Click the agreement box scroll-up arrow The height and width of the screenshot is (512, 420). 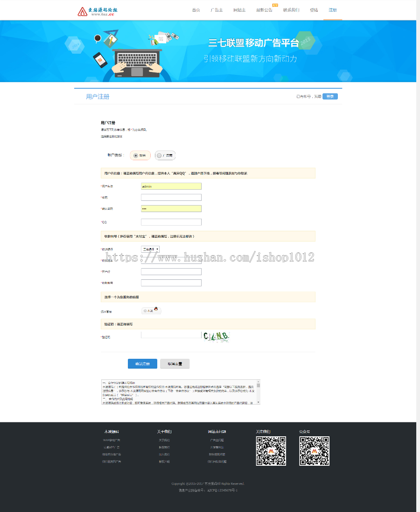258,381
